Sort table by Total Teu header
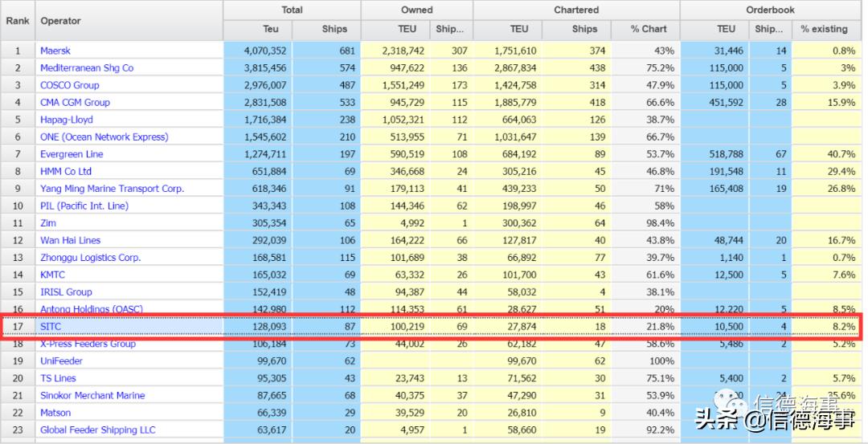The width and height of the screenshot is (868, 444). (x=271, y=29)
